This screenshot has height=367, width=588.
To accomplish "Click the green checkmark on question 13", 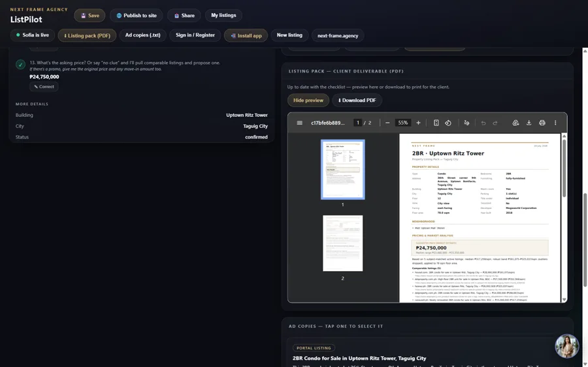I will click(21, 65).
